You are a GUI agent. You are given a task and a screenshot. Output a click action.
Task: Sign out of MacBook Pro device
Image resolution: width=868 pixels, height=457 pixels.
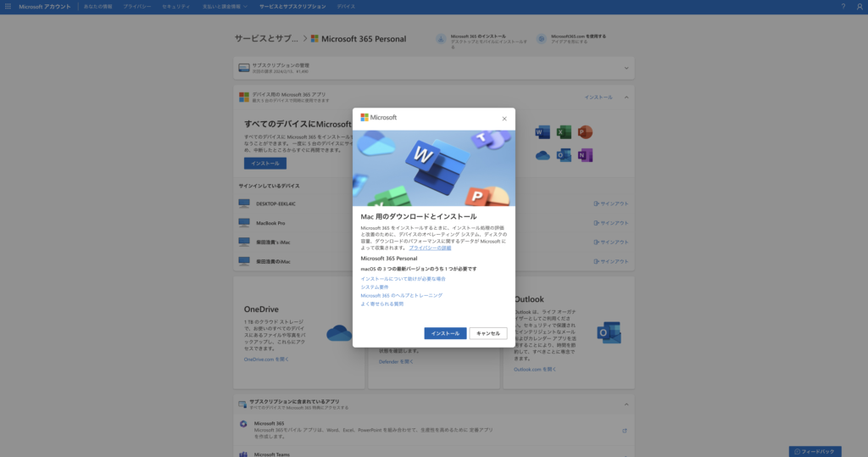(x=611, y=223)
